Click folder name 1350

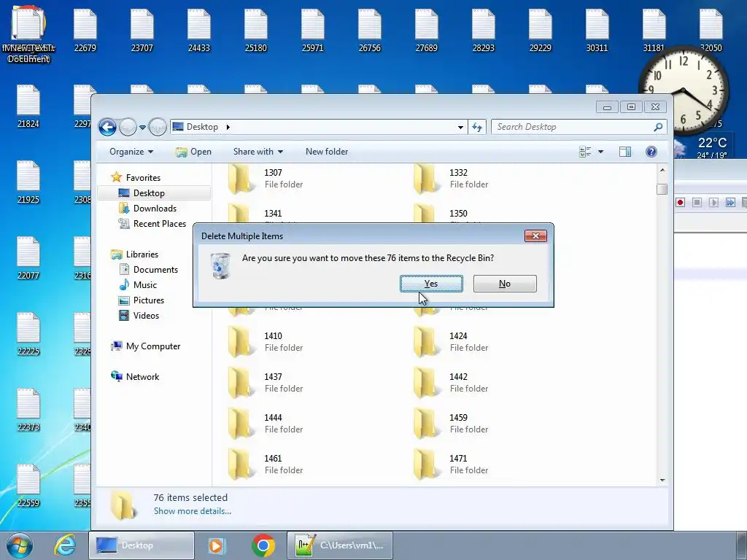(x=458, y=214)
